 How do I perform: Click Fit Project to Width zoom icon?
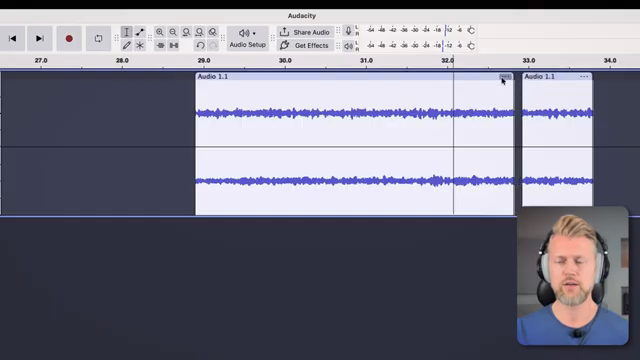point(200,32)
